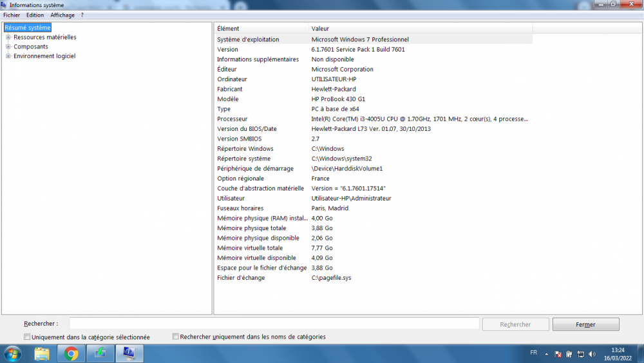The width and height of the screenshot is (644, 363).
Task: Open Windows Explorer folder icon in taskbar
Action: (41, 353)
